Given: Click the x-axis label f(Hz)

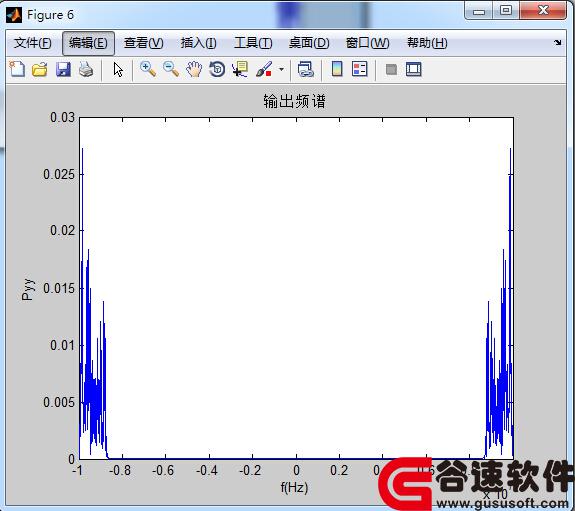Looking at the screenshot, I should click(x=294, y=488).
